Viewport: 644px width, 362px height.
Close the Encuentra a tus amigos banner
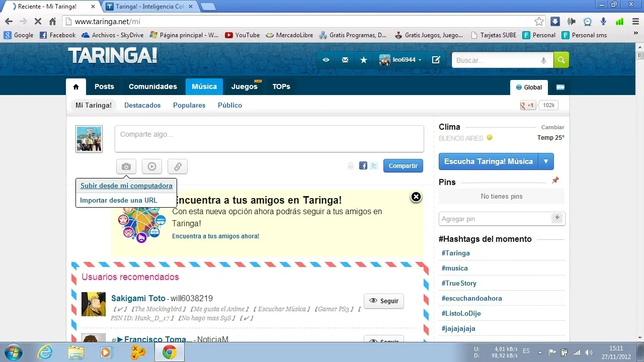click(x=416, y=197)
